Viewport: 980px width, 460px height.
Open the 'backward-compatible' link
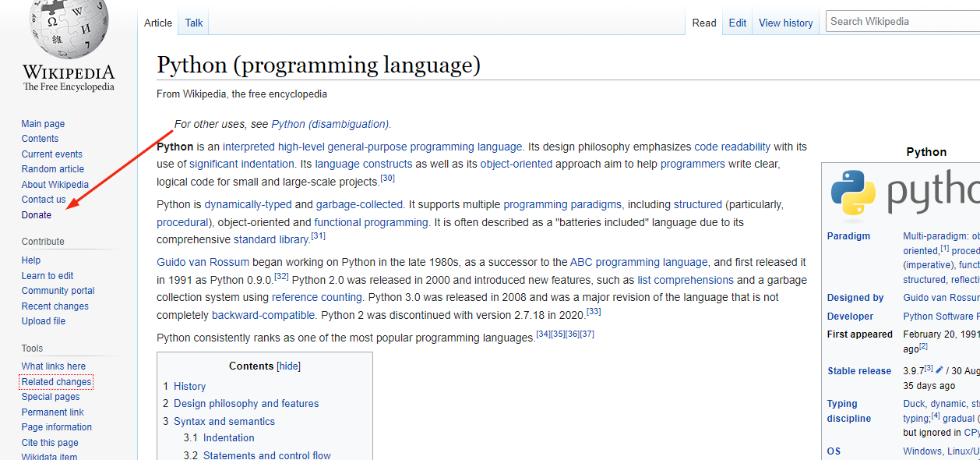(x=263, y=315)
